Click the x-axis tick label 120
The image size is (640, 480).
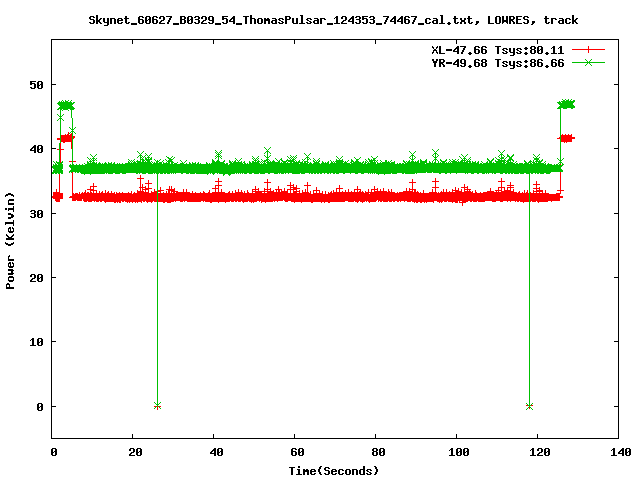point(540,452)
